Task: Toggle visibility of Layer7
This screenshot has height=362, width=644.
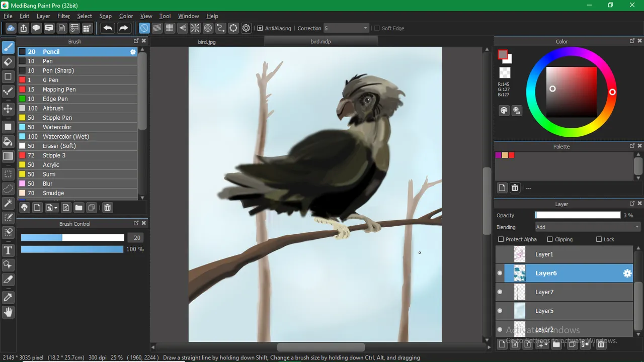Action: click(x=500, y=292)
